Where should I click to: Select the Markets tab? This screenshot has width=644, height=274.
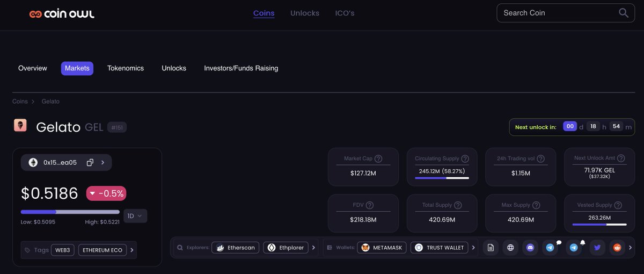[x=77, y=68]
